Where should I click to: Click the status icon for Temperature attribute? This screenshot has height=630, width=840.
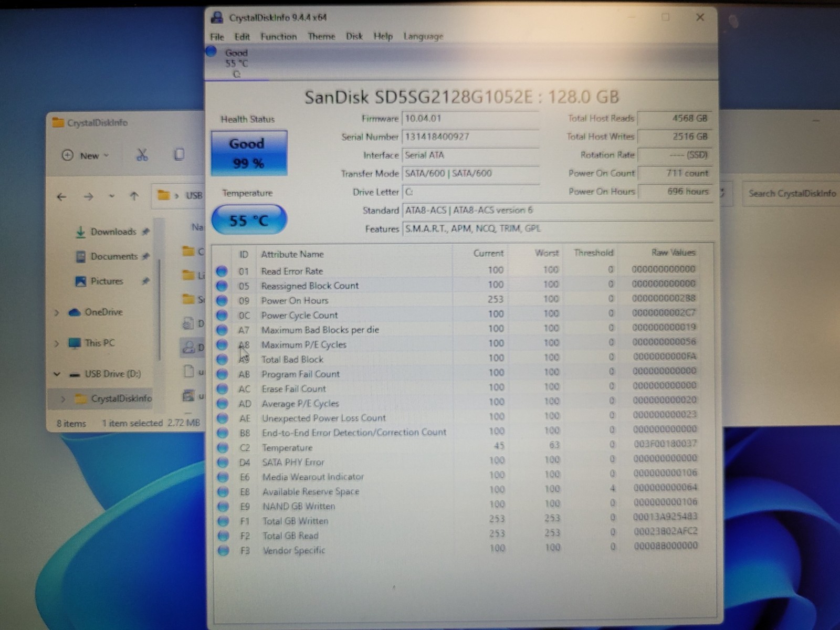pyautogui.click(x=223, y=447)
